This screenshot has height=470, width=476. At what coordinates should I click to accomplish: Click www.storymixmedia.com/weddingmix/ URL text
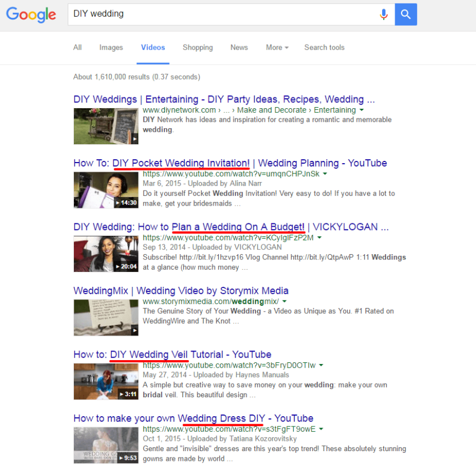[x=211, y=301]
